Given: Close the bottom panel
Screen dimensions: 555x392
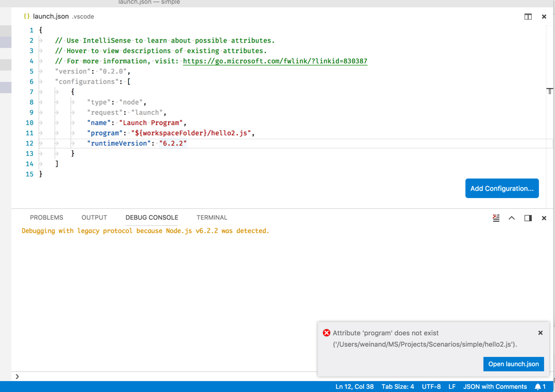Looking at the screenshot, I should 544,218.
